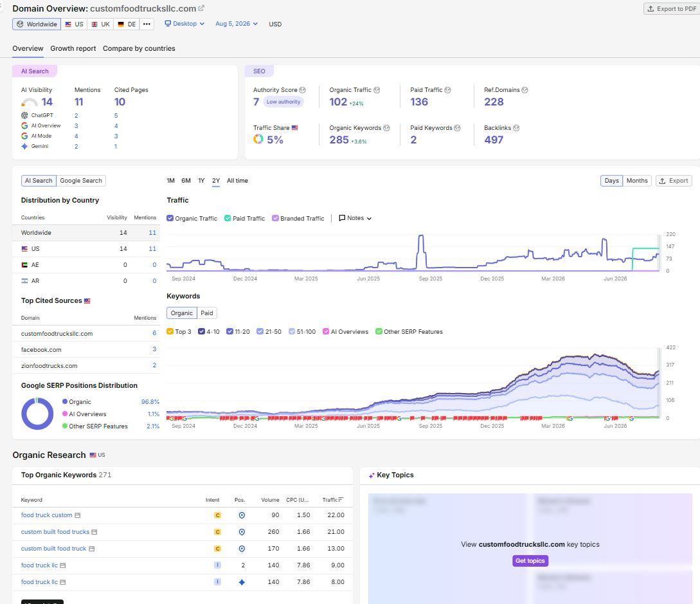
Task: Click Backlinks info icon
Action: tap(516, 128)
